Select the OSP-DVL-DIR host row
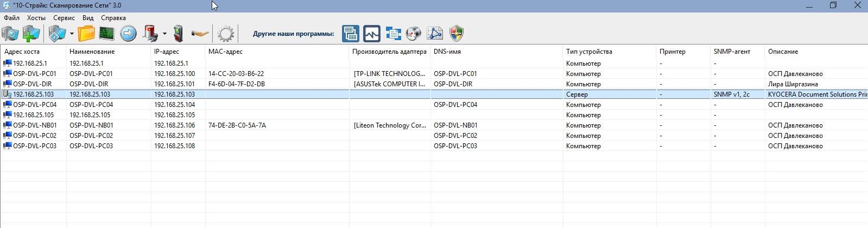The width and height of the screenshot is (868, 228). point(434,84)
